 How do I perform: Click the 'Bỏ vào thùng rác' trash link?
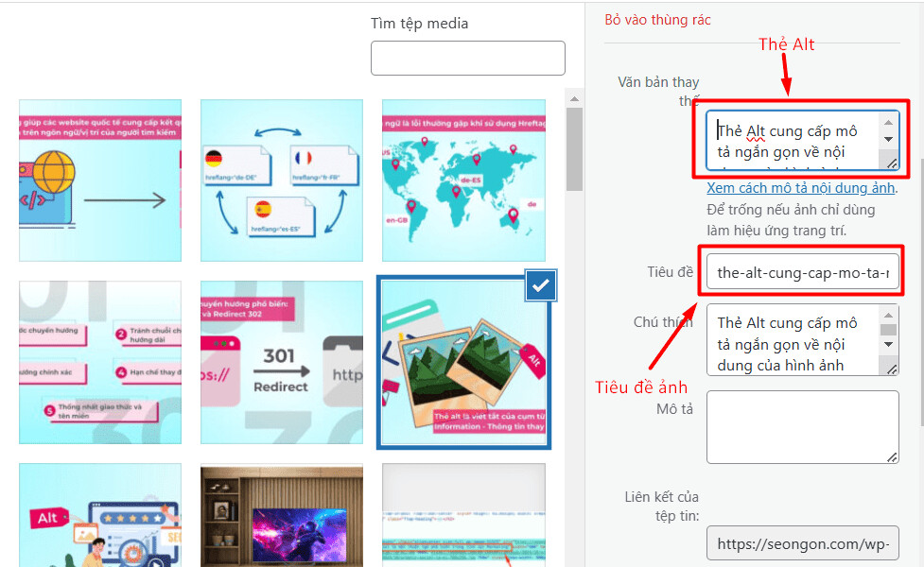click(x=657, y=20)
